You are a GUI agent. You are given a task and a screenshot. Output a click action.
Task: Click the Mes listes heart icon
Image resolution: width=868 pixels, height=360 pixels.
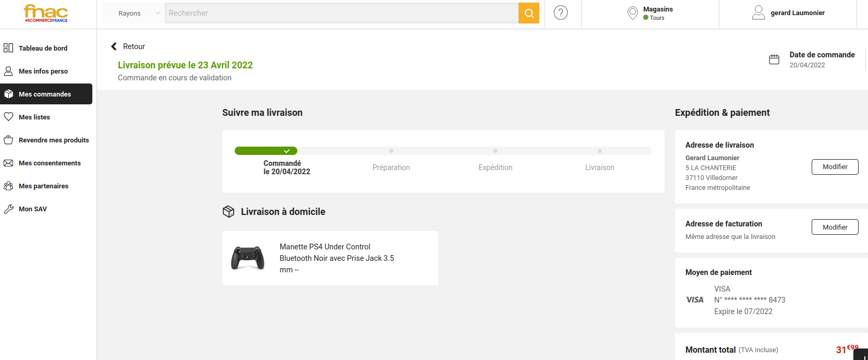pyautogui.click(x=8, y=117)
